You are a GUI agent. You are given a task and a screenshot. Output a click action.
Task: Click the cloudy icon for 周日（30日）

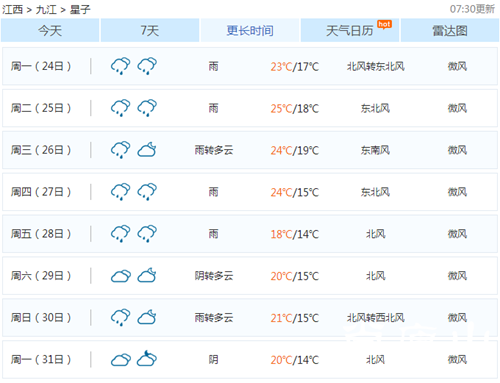pyautogui.click(x=147, y=317)
